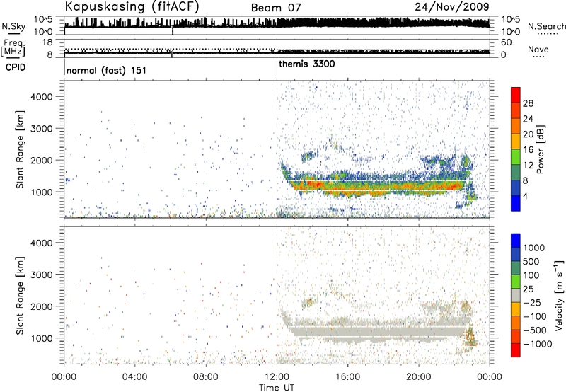
Task: Click the "Kapuskasing (fitACF)" plot title
Action: point(132,7)
